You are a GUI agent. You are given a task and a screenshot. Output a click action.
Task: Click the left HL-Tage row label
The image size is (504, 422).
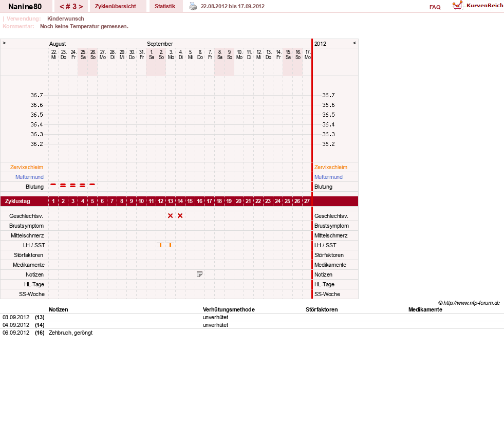pos(34,284)
